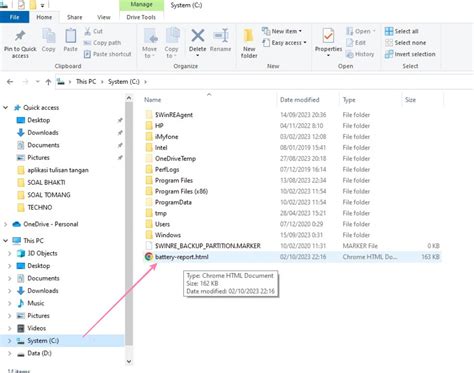
Task: Click the navigation pane scroll up arrow
Action: pyautogui.click(x=129, y=98)
